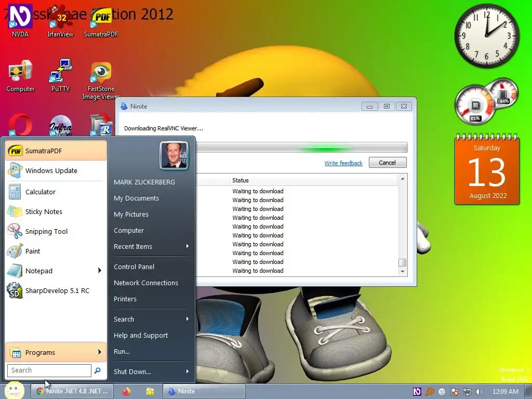Click the 12:09 AM taskbar clock
Image resolution: width=532 pixels, height=399 pixels.
[505, 392]
